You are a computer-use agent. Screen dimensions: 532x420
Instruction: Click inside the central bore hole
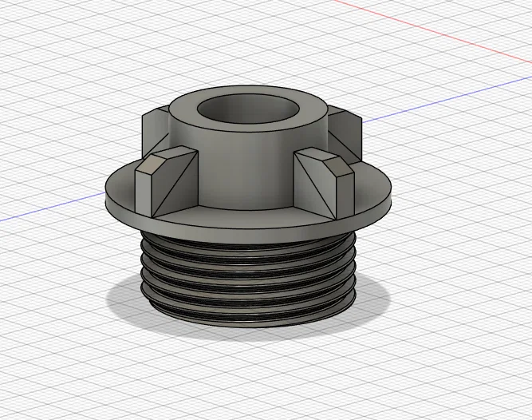coord(248,109)
